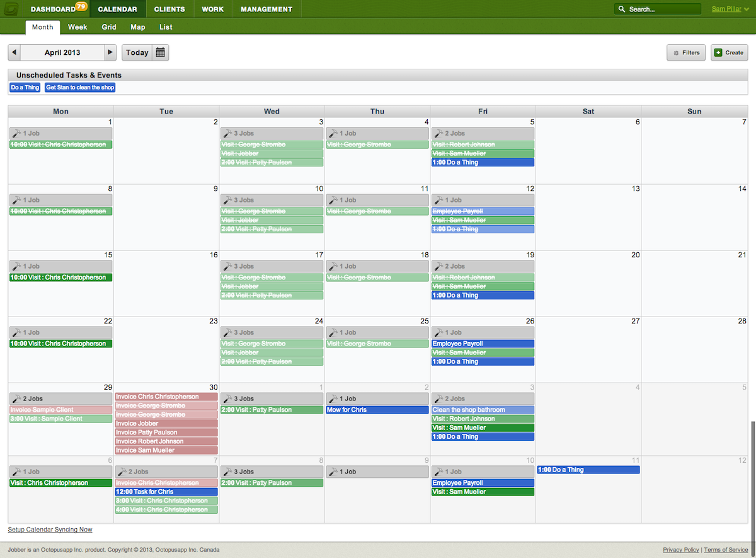This screenshot has width=756, height=558.
Task: Open the CLIENTS menu
Action: (x=169, y=8)
